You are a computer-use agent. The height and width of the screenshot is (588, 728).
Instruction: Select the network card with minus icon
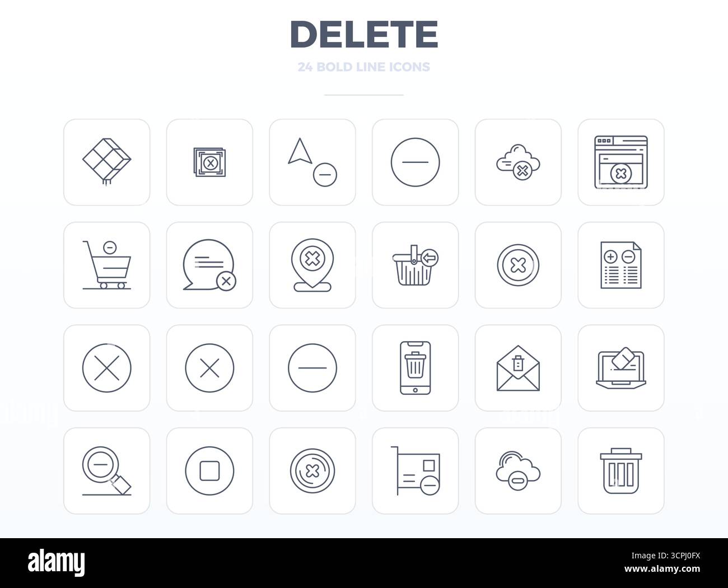416,471
